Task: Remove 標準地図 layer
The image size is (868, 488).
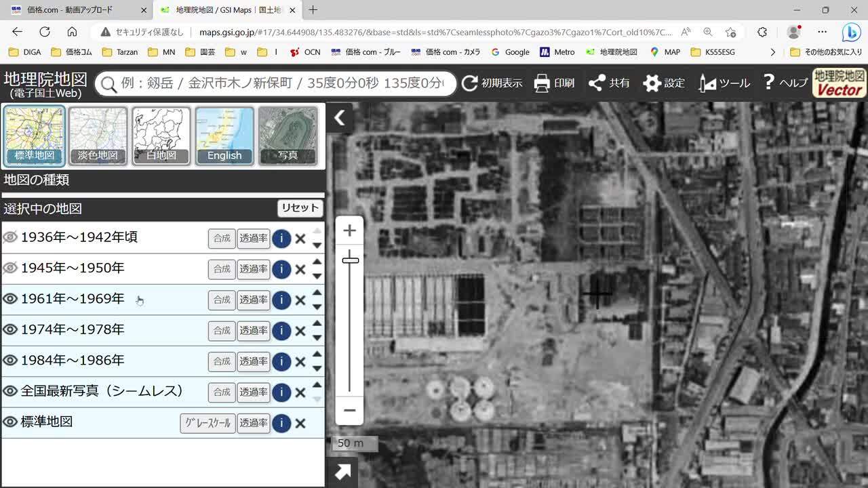Action: [x=300, y=423]
